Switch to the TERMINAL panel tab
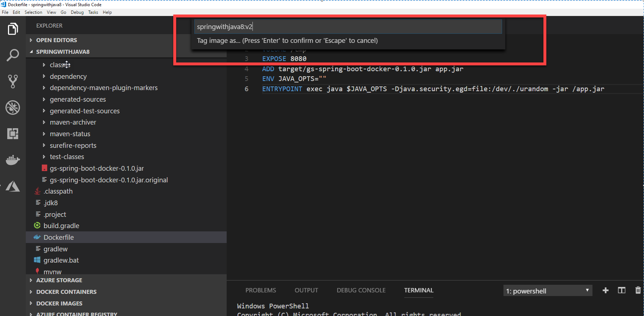This screenshot has height=316, width=644. point(419,290)
